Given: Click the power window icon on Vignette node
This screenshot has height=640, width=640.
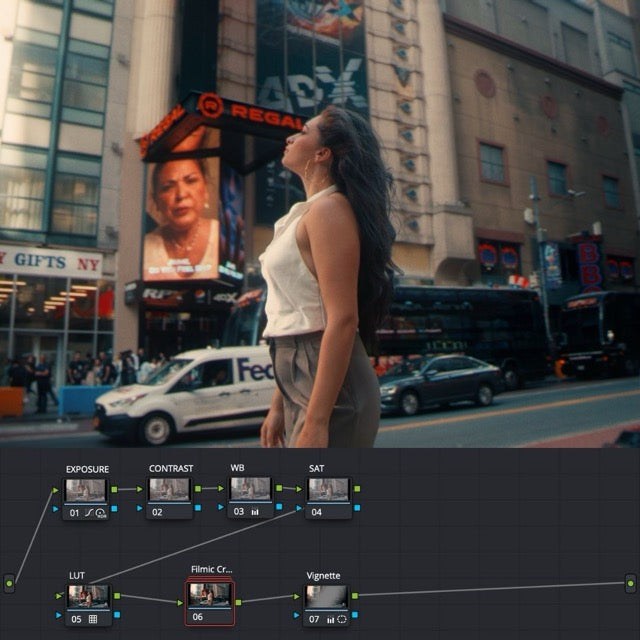Looking at the screenshot, I should tap(342, 619).
